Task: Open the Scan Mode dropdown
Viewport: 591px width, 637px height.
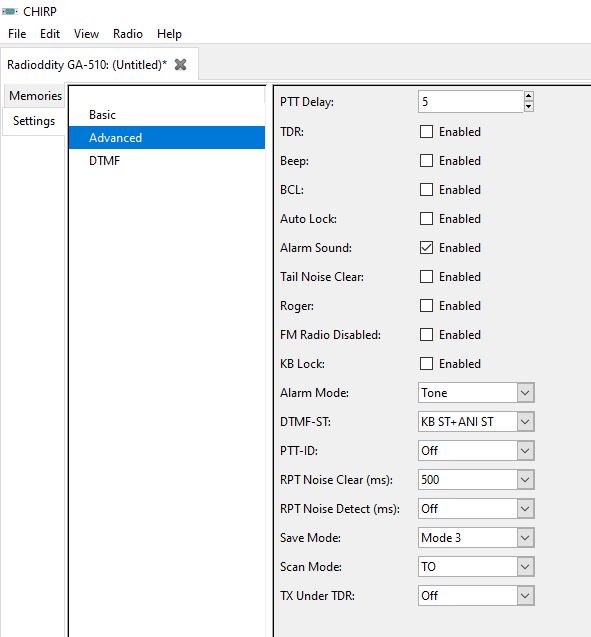Action: [x=476, y=567]
